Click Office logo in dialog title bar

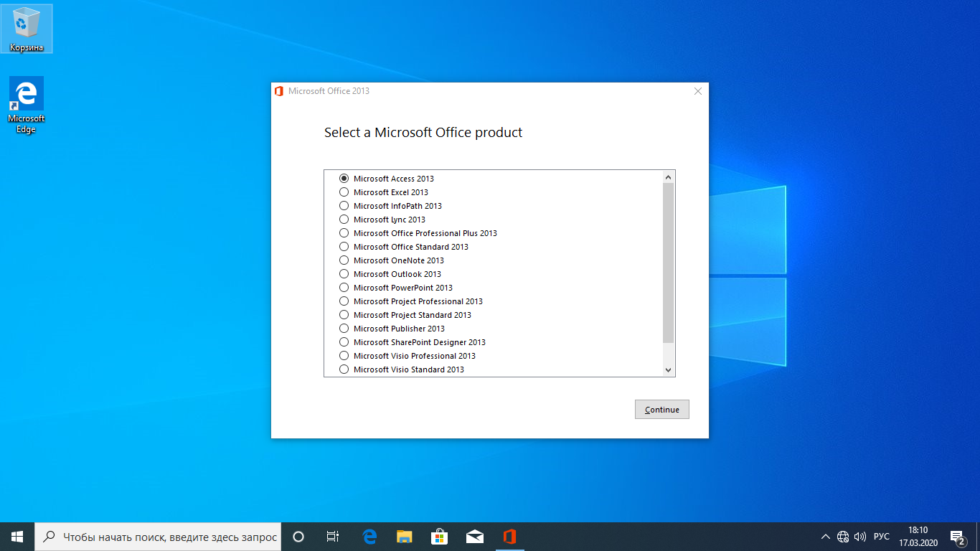pyautogui.click(x=279, y=91)
